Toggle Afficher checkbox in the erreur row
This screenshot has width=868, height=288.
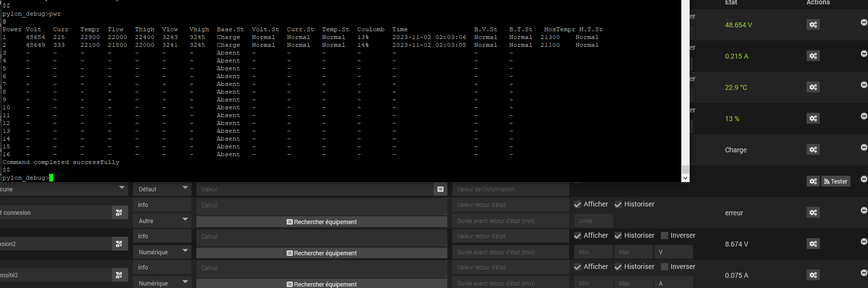578,205
